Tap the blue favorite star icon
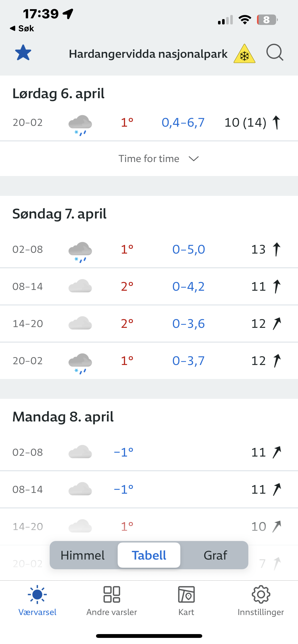This screenshot has height=644, width=298. pos(23,53)
